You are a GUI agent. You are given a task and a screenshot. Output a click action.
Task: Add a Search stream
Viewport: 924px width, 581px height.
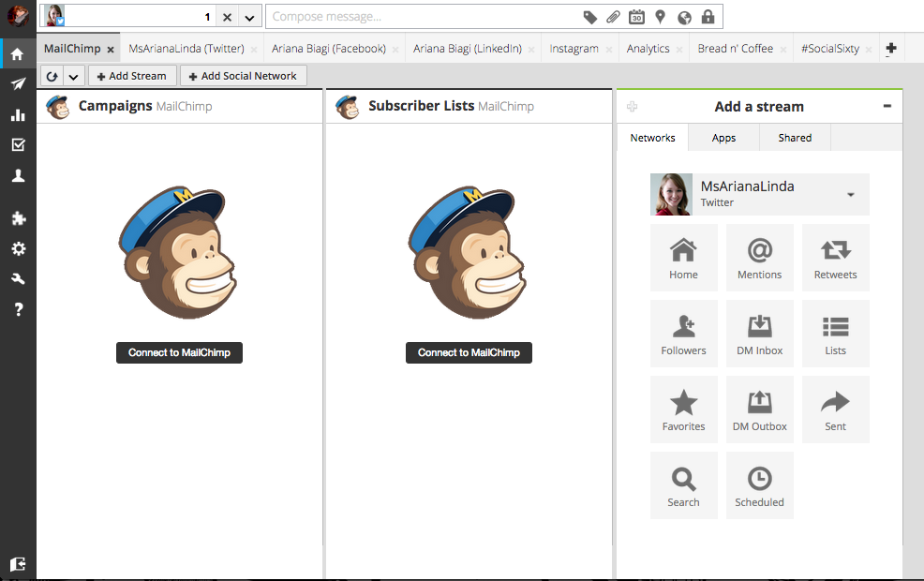[683, 485]
